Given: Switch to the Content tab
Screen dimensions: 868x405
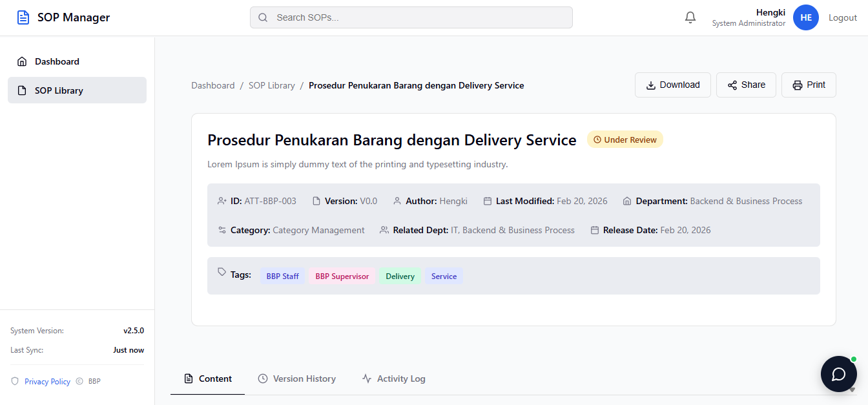Looking at the screenshot, I should click(x=207, y=379).
